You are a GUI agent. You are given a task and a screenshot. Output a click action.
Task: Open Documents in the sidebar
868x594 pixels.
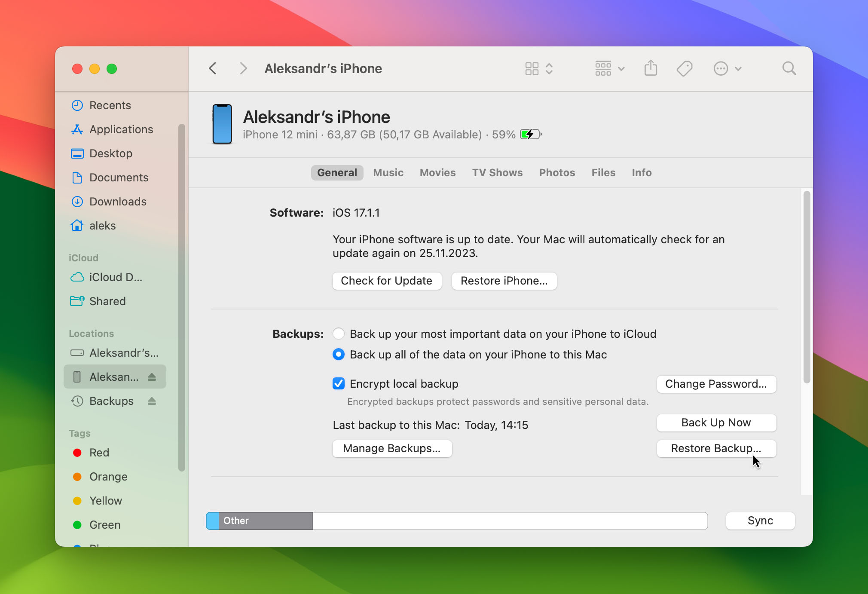point(115,178)
